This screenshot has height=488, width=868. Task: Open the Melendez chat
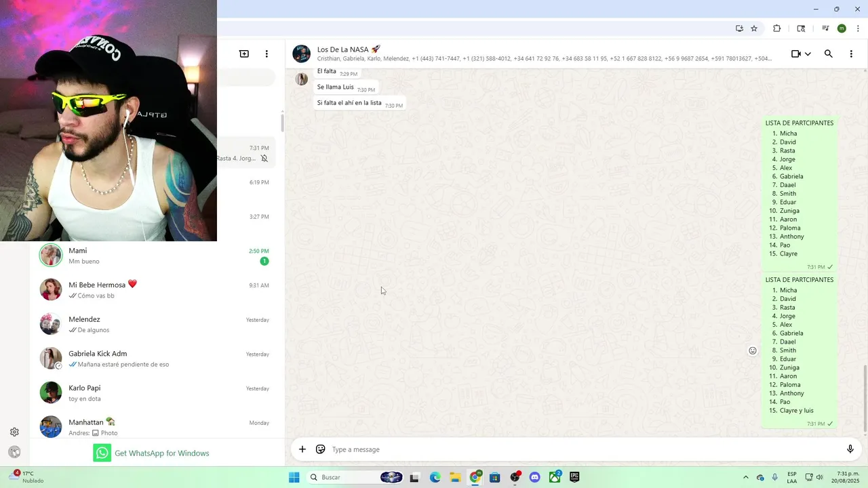tap(157, 324)
